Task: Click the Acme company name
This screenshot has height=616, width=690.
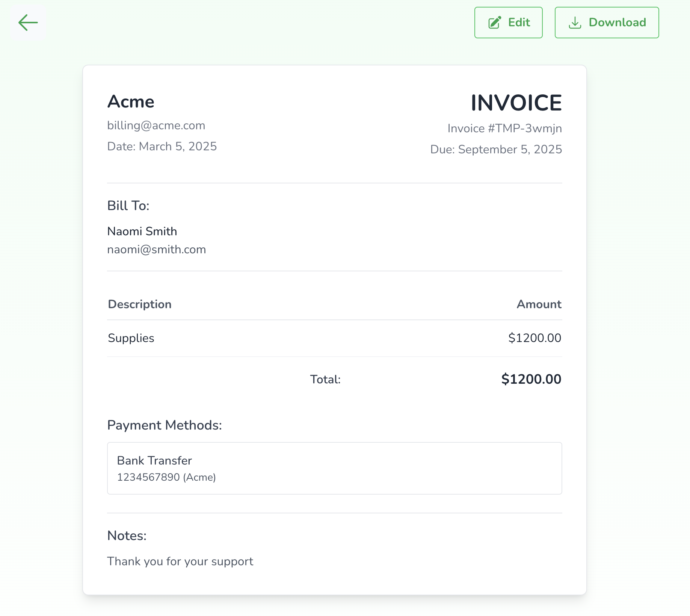Action: (x=131, y=102)
